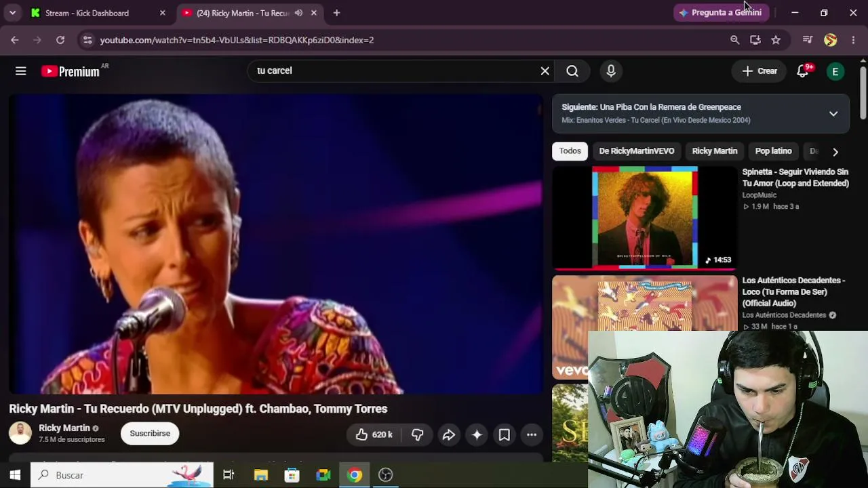The image size is (868, 488).
Task: Bookmark this page with the star
Action: [x=776, y=40]
